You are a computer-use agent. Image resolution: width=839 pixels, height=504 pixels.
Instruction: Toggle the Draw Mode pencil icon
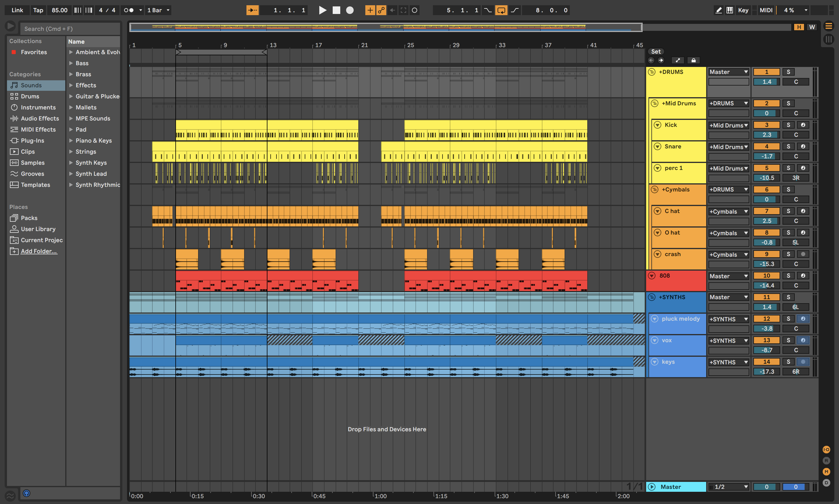718,10
